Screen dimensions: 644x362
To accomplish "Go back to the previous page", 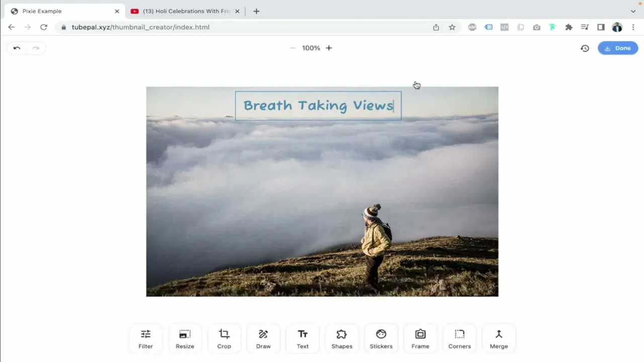I will click(12, 27).
